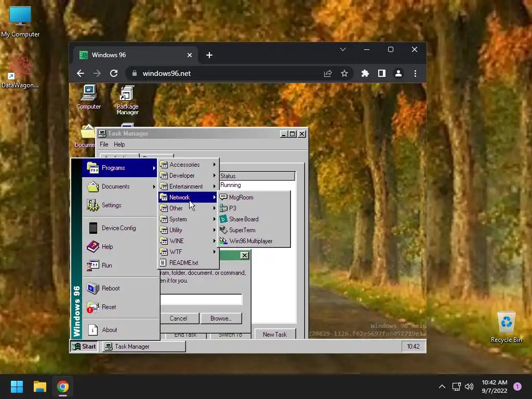
Task: Open the Windows 11 Start button
Action: pyautogui.click(x=17, y=387)
